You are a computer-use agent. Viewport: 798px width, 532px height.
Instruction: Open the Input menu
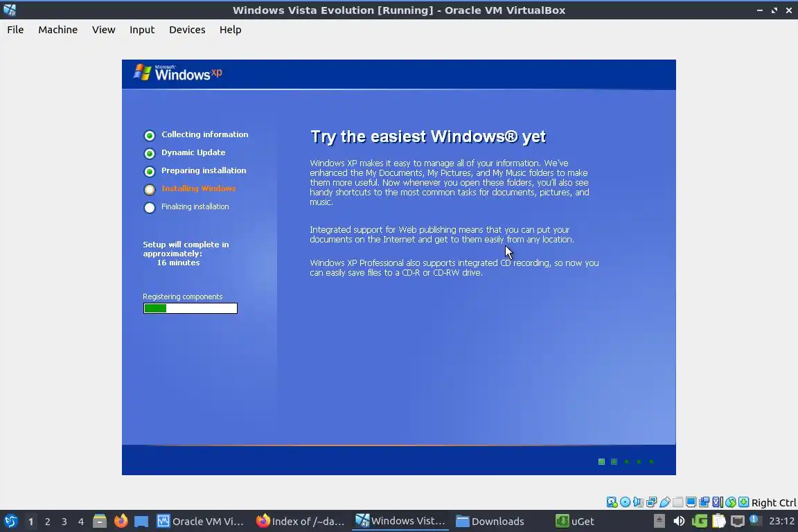pyautogui.click(x=141, y=30)
